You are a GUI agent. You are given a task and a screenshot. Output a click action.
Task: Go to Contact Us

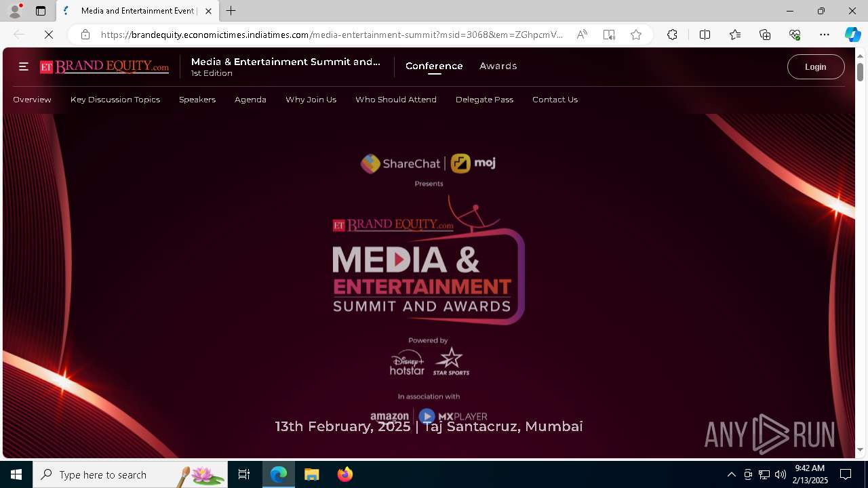tap(555, 100)
